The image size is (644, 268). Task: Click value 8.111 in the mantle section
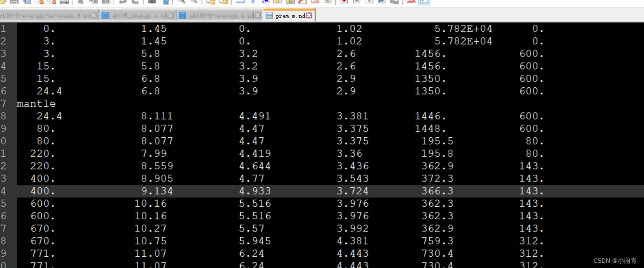[157, 116]
